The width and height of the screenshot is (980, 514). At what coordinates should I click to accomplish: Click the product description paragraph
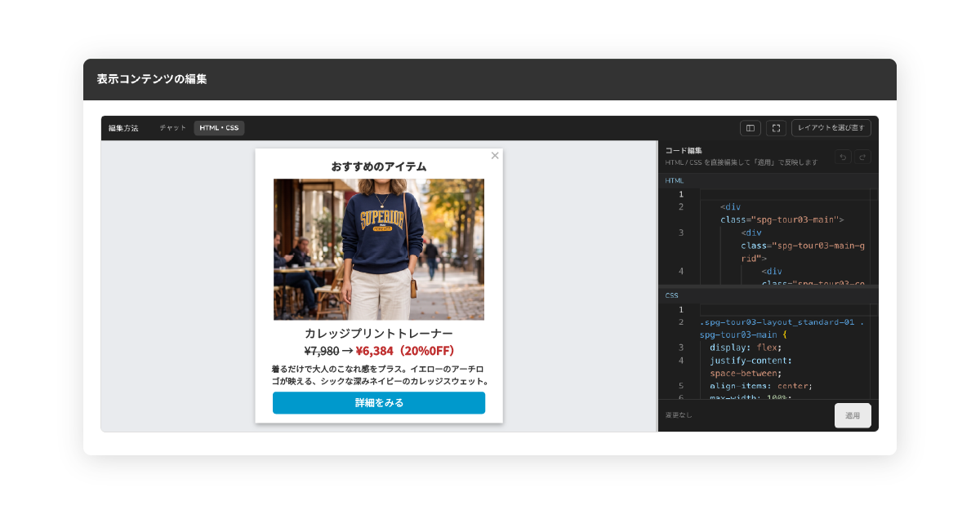coord(379,375)
